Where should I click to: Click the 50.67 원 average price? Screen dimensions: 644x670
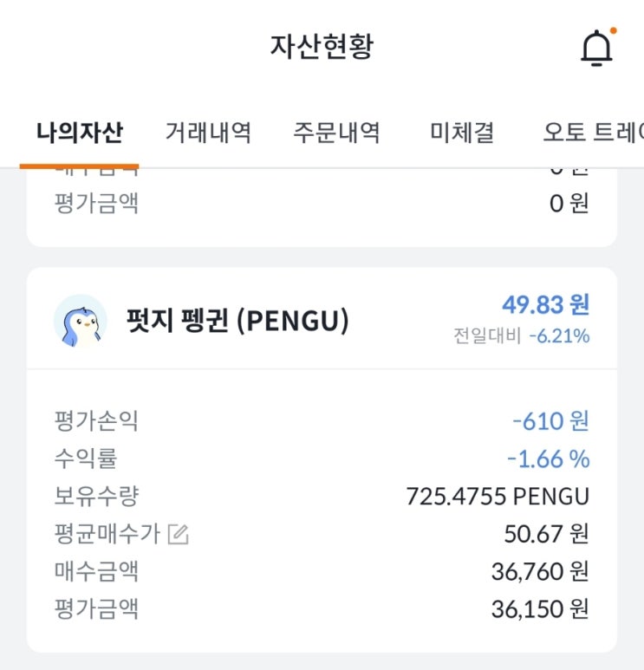547,534
